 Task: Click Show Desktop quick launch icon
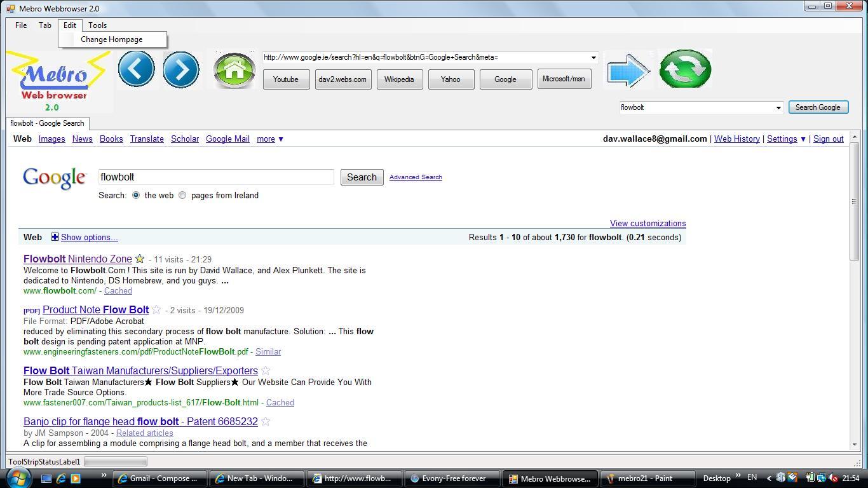pos(46,478)
